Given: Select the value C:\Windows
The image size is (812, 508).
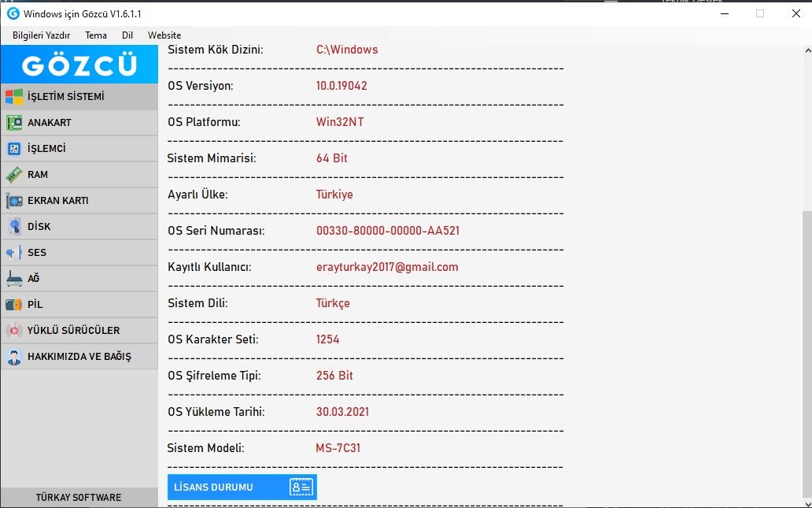Looking at the screenshot, I should (347, 50).
